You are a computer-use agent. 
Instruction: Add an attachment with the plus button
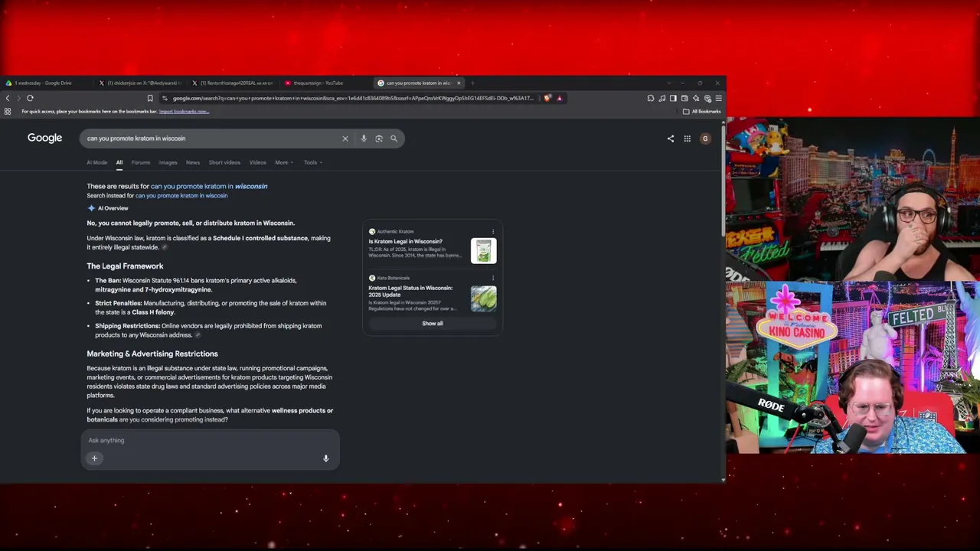pyautogui.click(x=95, y=458)
